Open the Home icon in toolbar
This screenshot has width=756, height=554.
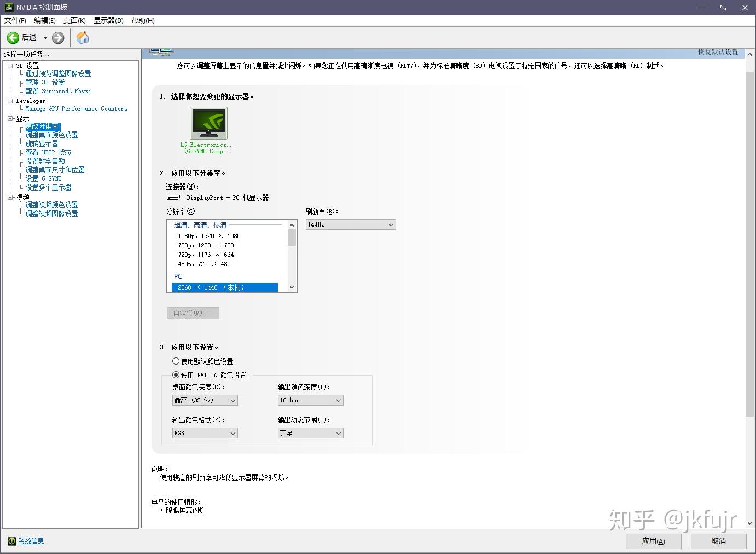click(83, 37)
